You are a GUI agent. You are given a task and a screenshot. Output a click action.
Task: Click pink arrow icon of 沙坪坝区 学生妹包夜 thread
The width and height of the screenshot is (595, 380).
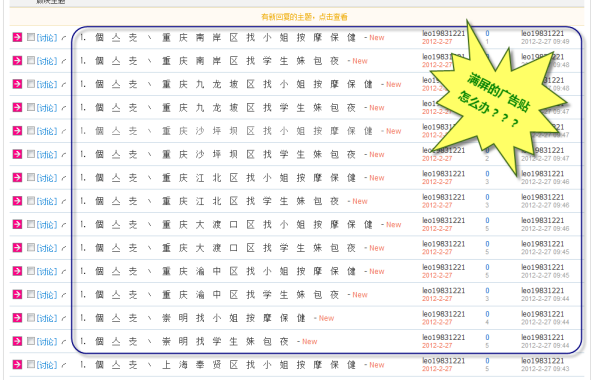click(17, 154)
